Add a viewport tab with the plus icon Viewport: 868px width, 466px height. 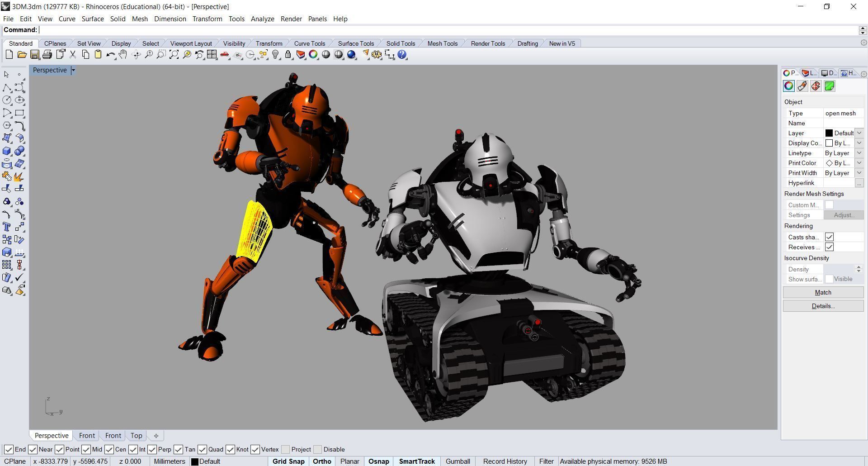[x=156, y=436]
